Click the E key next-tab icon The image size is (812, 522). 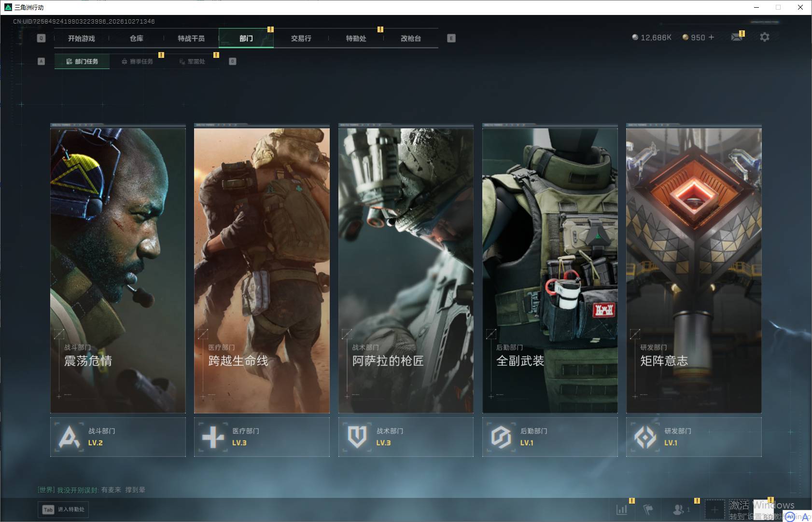click(451, 38)
